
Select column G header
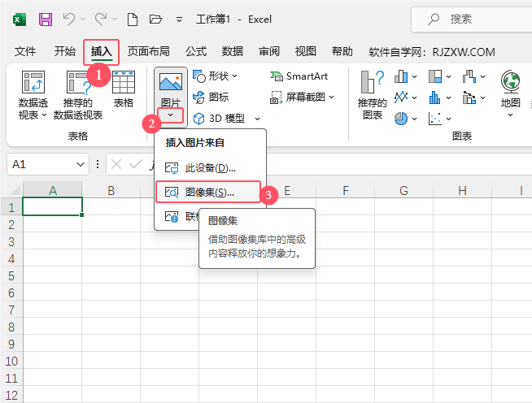click(403, 190)
